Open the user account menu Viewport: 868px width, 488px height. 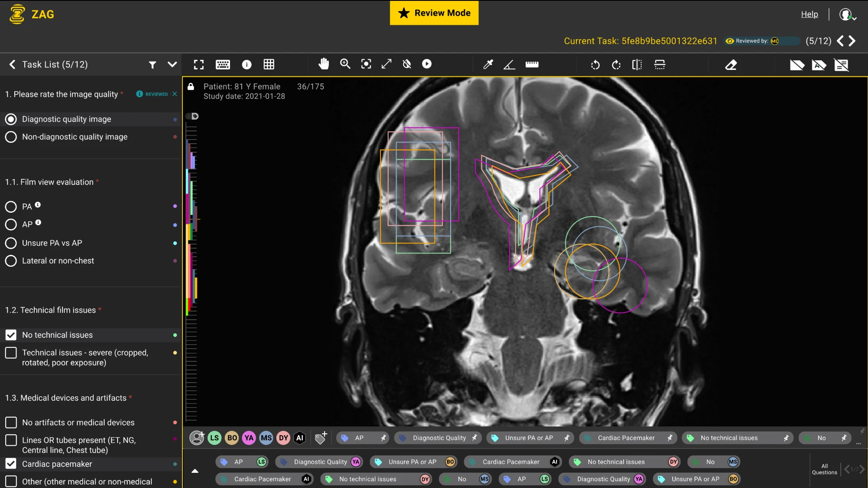point(847,15)
